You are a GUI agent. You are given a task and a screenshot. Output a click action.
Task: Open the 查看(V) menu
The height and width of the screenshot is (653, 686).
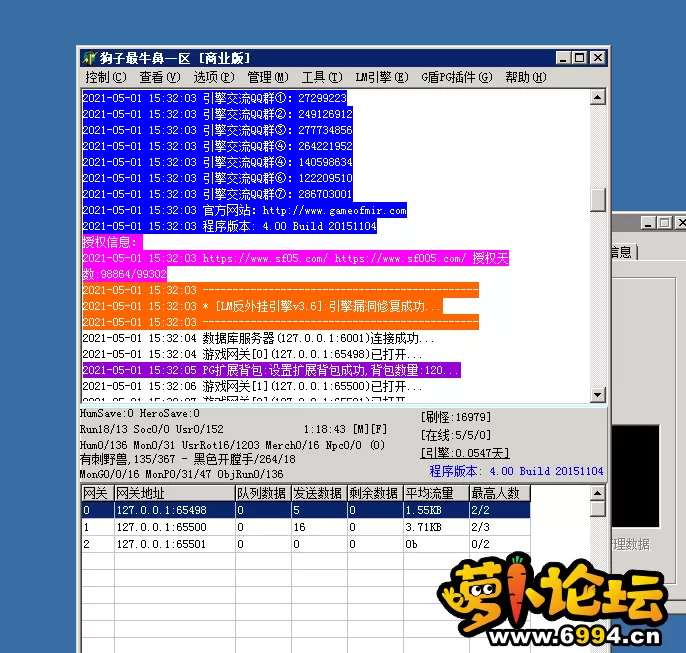[x=160, y=77]
